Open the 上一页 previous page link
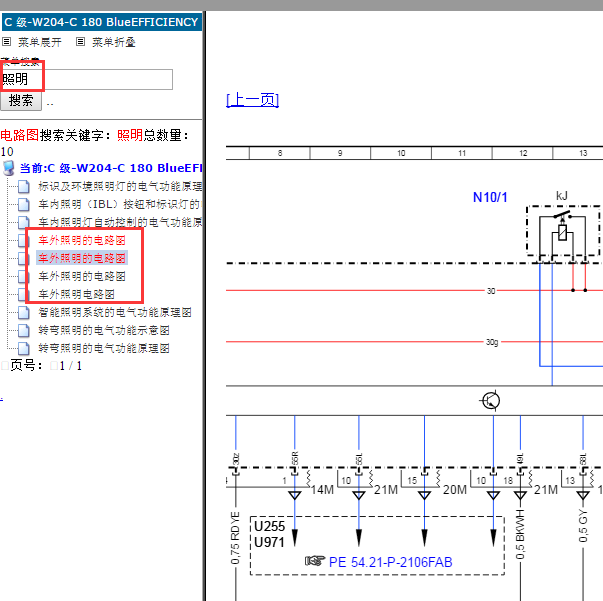 point(253,100)
